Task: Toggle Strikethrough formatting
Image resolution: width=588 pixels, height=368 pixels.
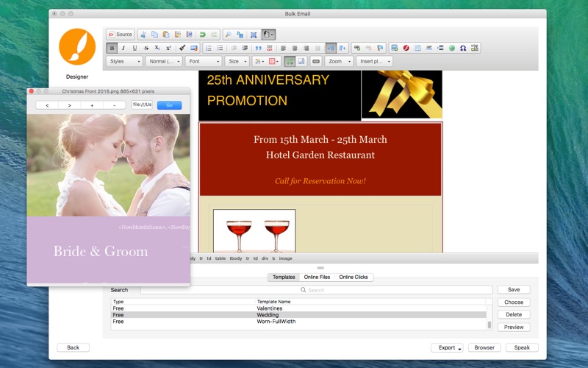Action: (x=146, y=48)
